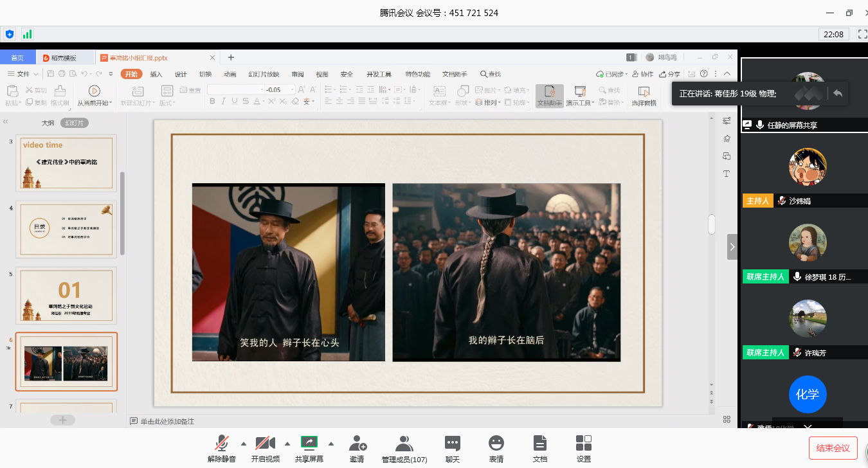
Task: Expand share options arrow beside 共享屏幕
Action: 330,443
